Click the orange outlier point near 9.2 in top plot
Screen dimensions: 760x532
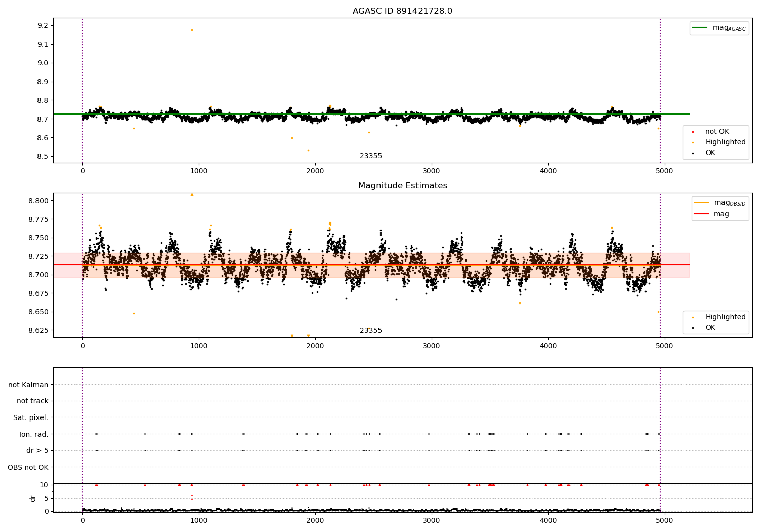[x=192, y=30]
